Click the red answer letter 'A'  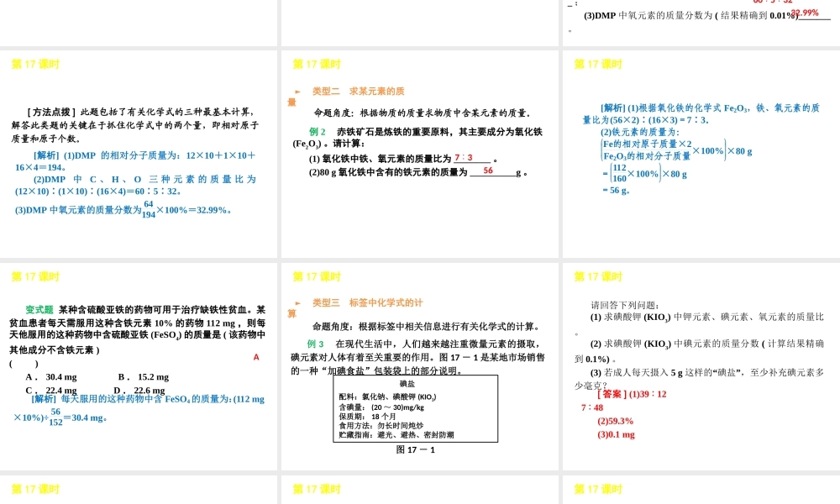(256, 357)
